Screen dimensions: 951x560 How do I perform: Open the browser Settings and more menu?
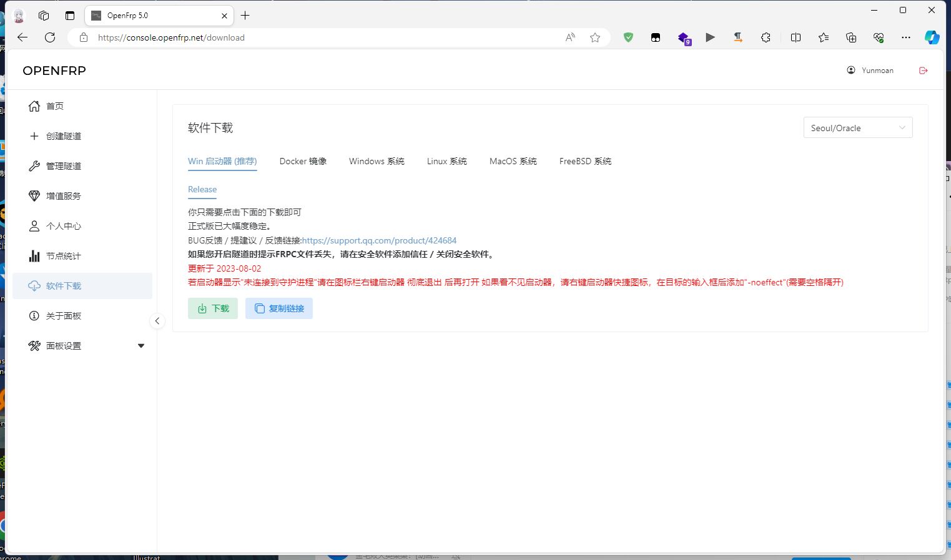[906, 37]
